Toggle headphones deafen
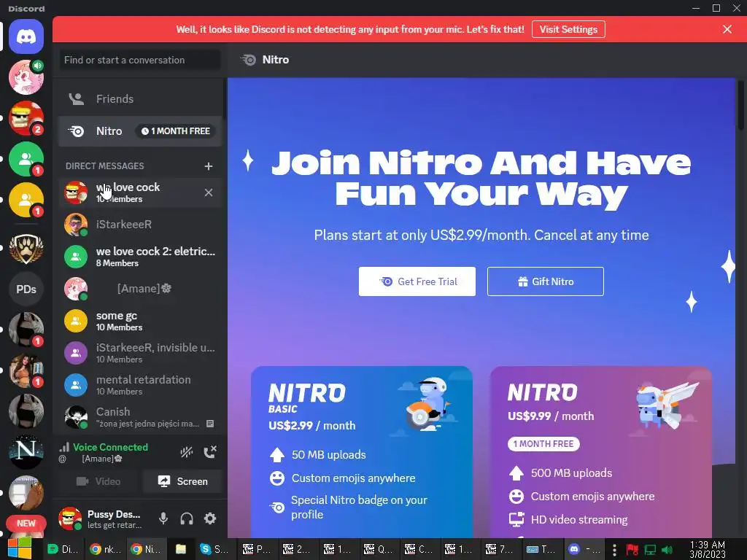 tap(187, 518)
